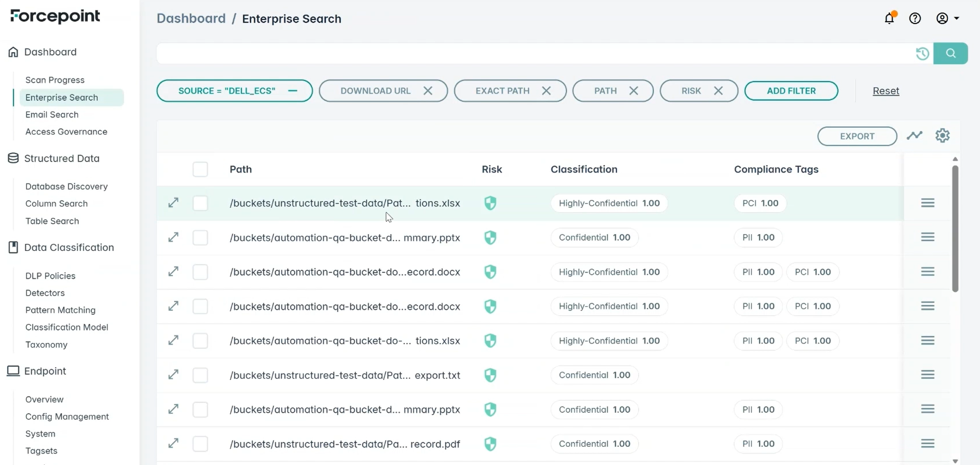The width and height of the screenshot is (980, 465).
Task: Remove the PATH filter chip
Action: [633, 91]
